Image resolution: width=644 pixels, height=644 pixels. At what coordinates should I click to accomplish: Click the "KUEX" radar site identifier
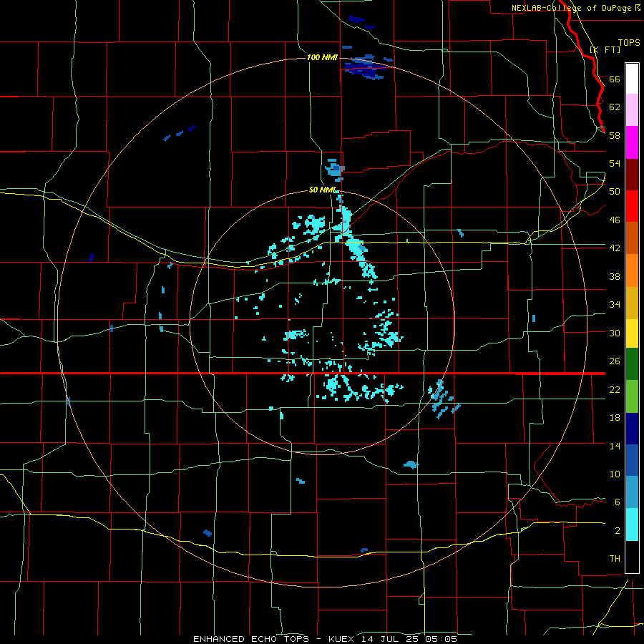341,639
